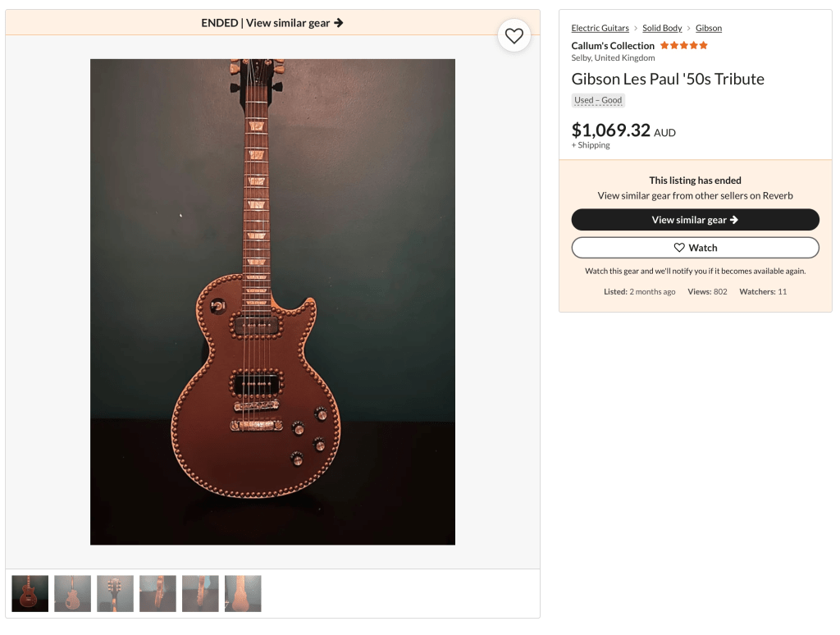Select the fourth thumbnail, guitar side view
Screen dimensions: 840x635
pos(158,593)
